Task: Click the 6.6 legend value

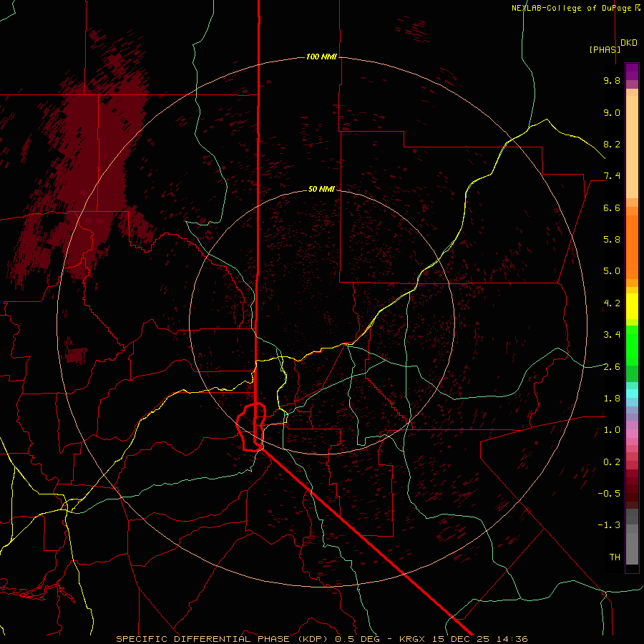Action: tap(612, 208)
